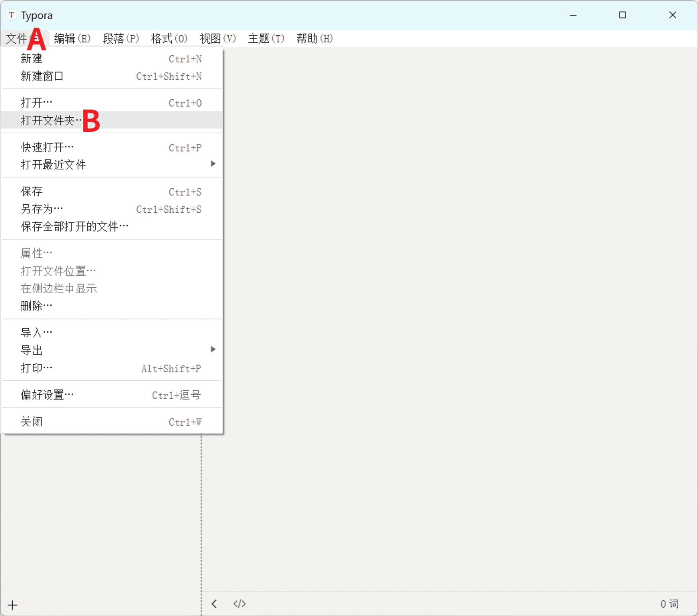The height and width of the screenshot is (616, 698).
Task: Select 快速打开 menu item
Action: tap(47, 147)
